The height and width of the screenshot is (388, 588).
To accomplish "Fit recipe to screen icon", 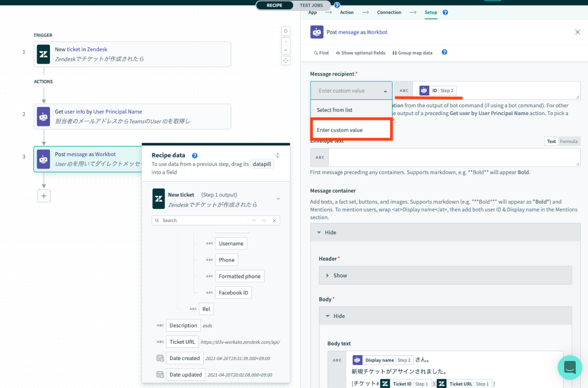I will 286,60.
